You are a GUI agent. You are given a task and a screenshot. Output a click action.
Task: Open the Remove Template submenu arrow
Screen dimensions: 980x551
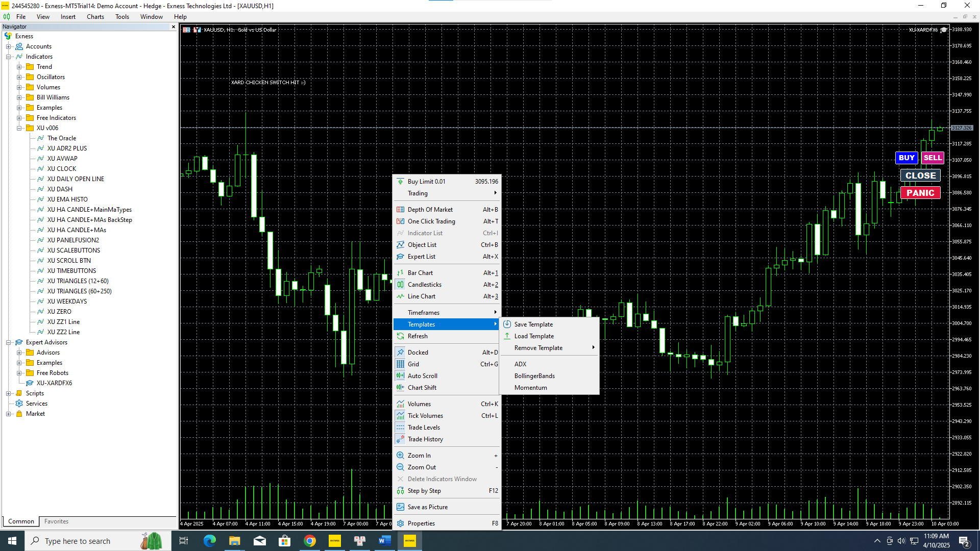(x=593, y=348)
